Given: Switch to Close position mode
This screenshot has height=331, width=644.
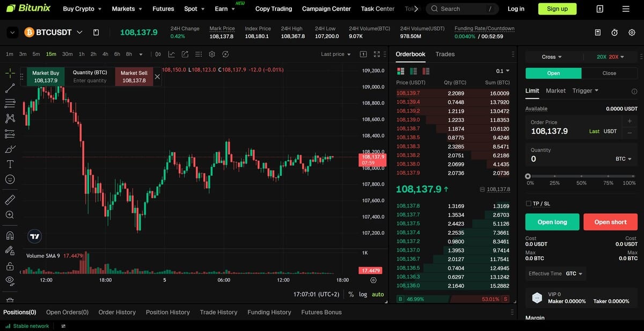Looking at the screenshot, I should [609, 73].
